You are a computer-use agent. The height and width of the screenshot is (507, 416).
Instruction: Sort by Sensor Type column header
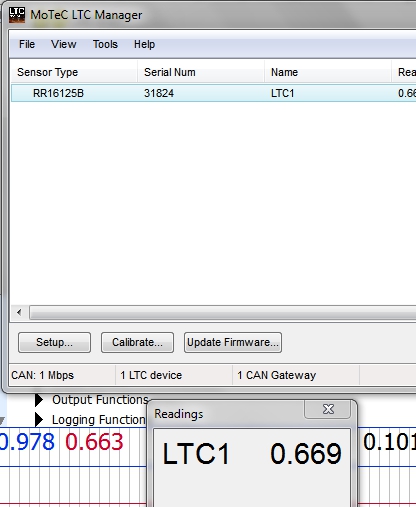pos(74,72)
